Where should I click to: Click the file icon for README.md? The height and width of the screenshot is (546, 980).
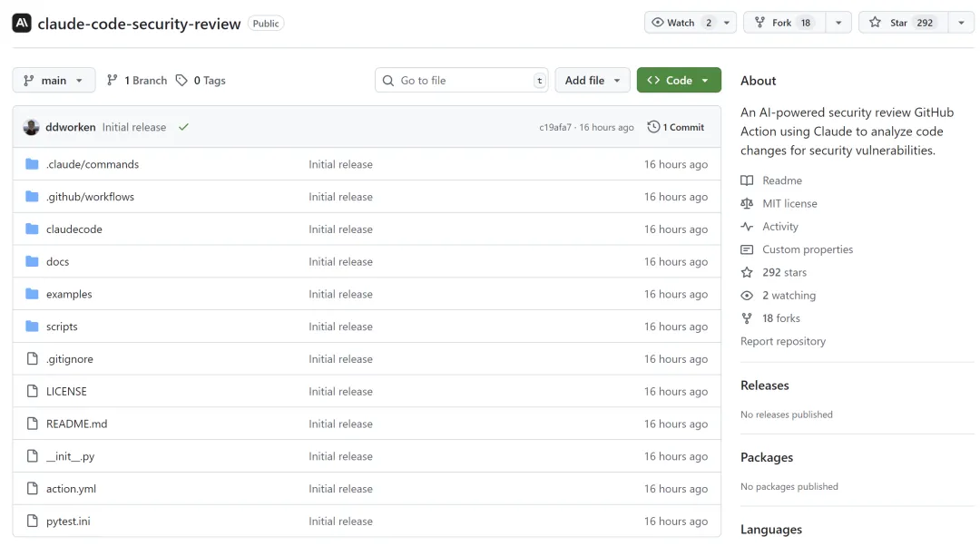click(x=33, y=424)
